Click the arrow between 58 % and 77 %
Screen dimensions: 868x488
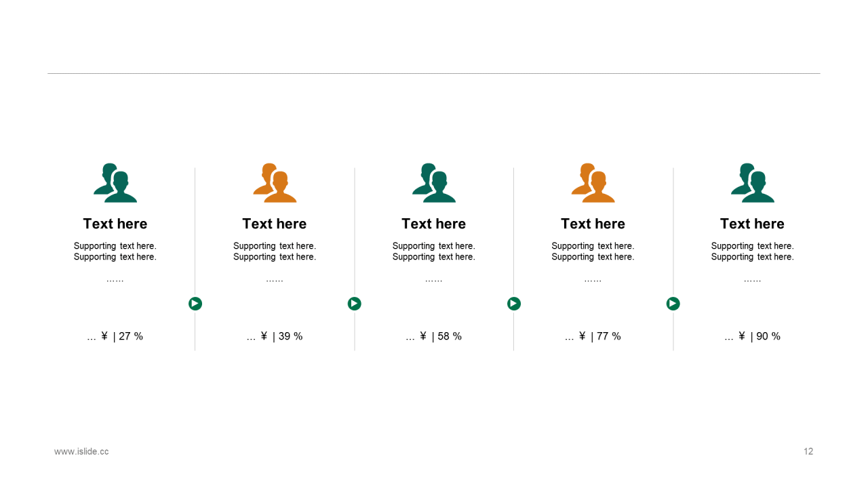pyautogui.click(x=514, y=304)
